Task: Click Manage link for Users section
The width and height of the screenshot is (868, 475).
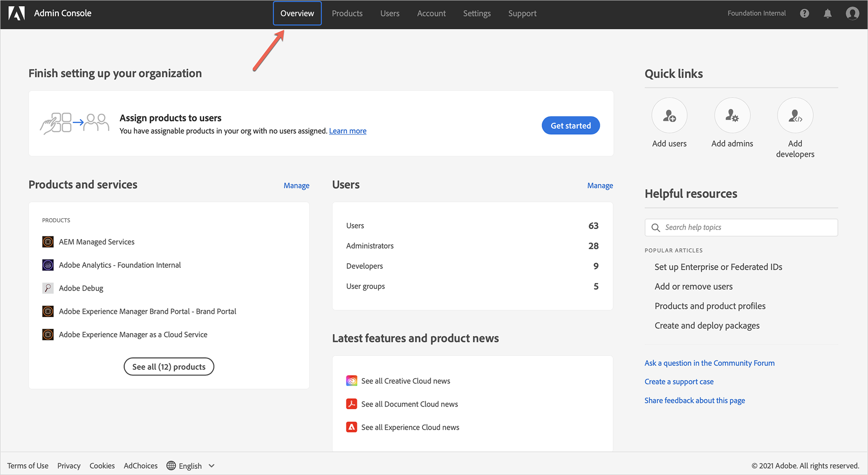Action: pos(600,185)
